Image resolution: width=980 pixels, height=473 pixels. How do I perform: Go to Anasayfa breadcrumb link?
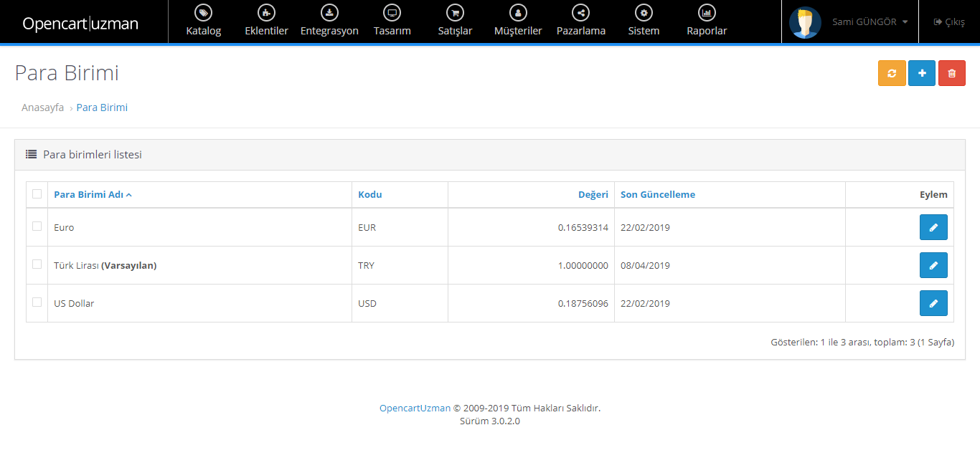click(42, 107)
